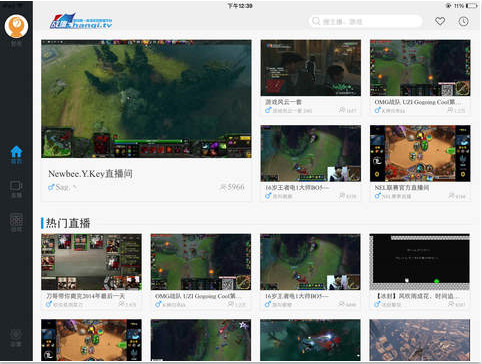Viewport: 482px width, 364px height.
Task: Click the title Newbee.Y.Key直播间
Action: (90, 174)
